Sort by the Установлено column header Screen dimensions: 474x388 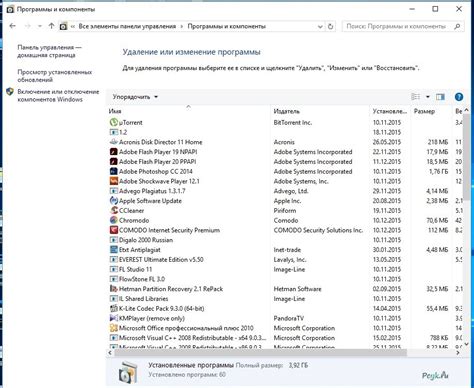tap(390, 111)
